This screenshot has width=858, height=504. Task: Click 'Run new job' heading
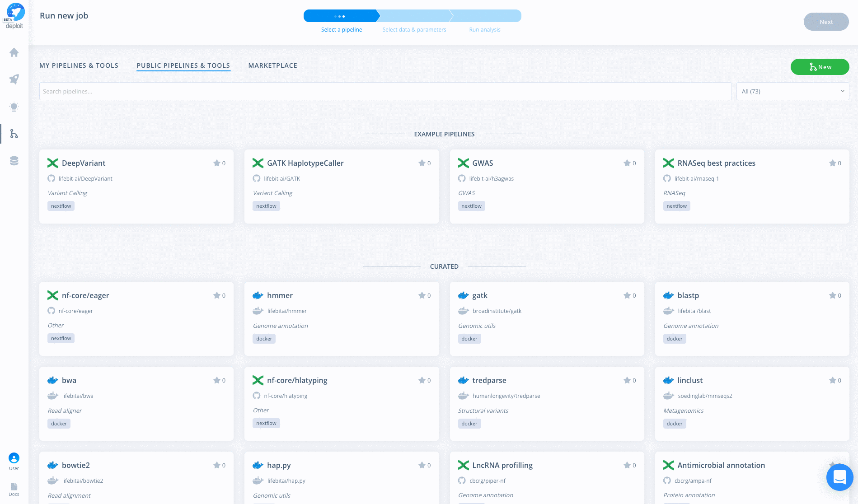pos(64,16)
